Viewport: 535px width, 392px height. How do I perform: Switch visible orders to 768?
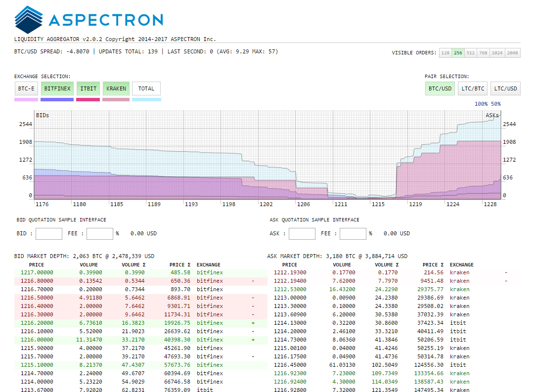click(x=483, y=53)
